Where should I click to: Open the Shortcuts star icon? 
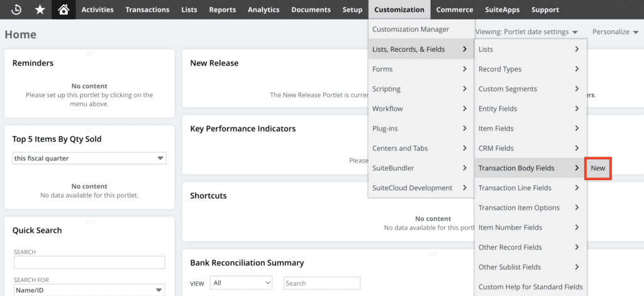click(40, 9)
